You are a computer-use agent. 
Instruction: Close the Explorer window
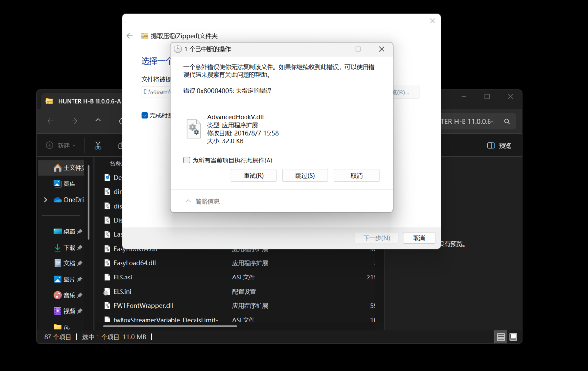(x=510, y=97)
